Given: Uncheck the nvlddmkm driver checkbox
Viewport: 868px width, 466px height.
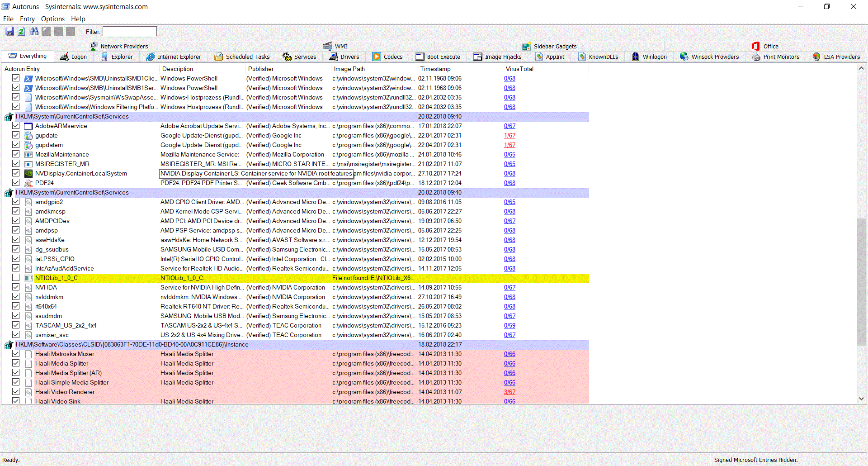Looking at the screenshot, I should coord(16,296).
